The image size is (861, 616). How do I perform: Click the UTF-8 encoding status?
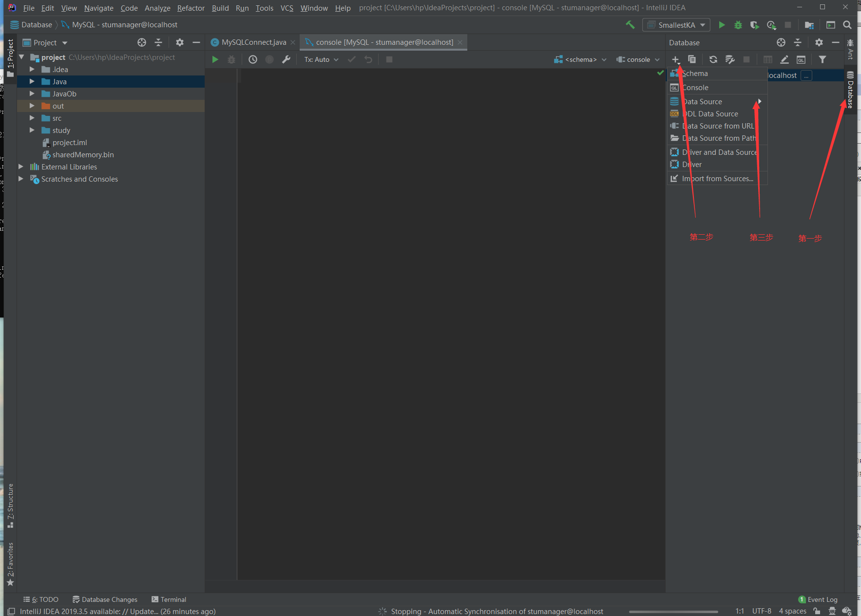pos(762,611)
